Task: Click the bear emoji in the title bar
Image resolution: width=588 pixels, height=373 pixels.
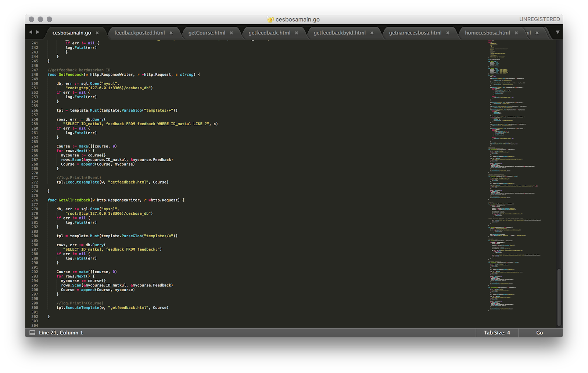Action: click(x=271, y=19)
